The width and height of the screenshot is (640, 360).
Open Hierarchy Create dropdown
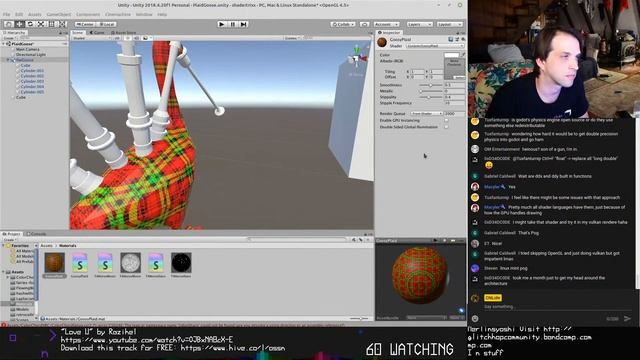tap(10, 38)
